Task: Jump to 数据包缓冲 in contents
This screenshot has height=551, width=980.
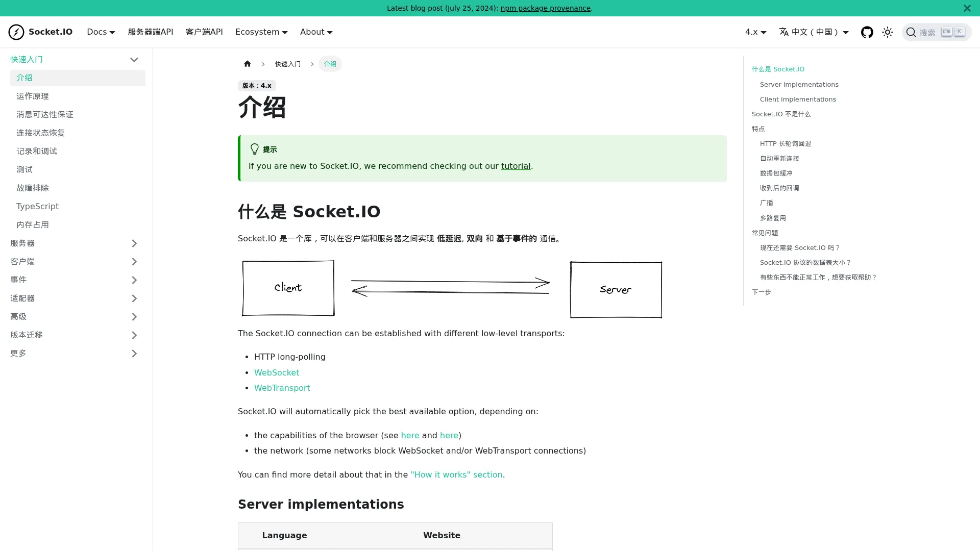Action: (776, 173)
